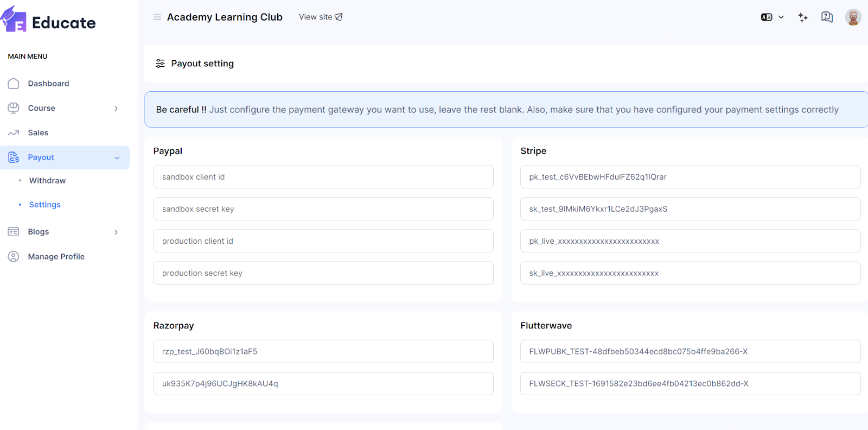Click the Educate logo icon
868x430 pixels.
coord(14,20)
